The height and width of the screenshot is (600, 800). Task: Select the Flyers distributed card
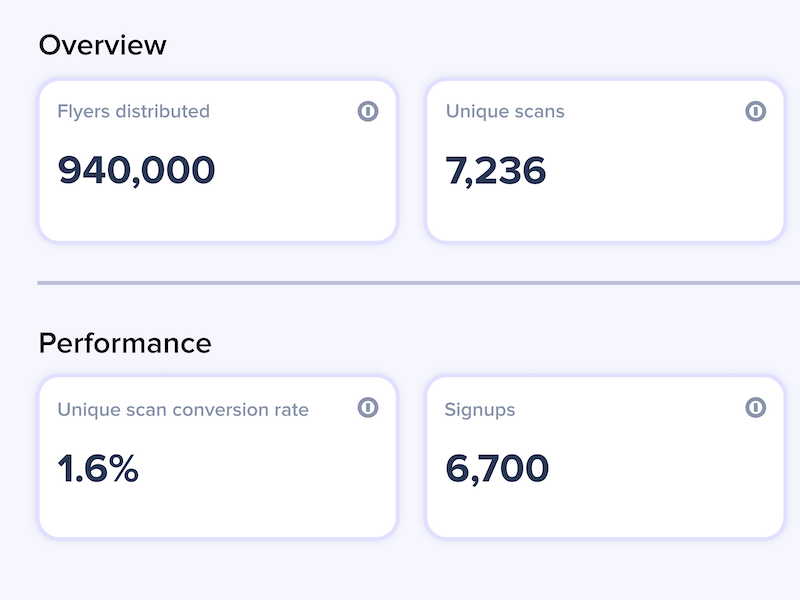pos(218,161)
